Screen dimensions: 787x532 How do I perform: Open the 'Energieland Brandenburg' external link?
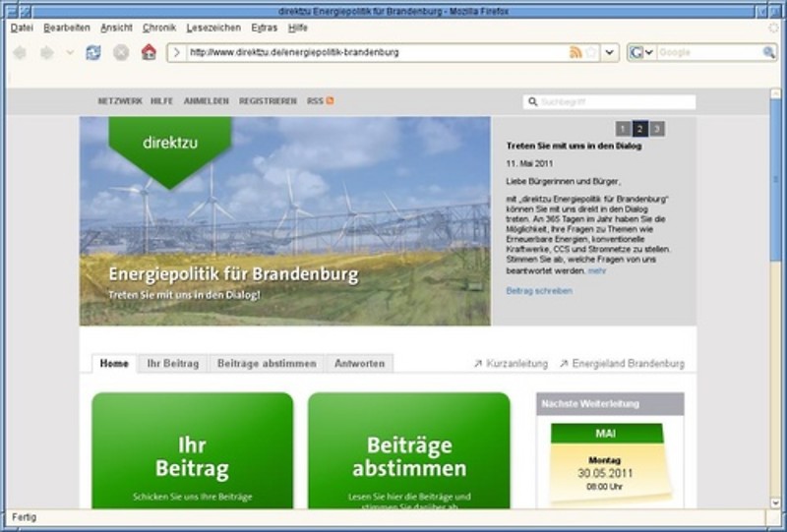click(622, 364)
